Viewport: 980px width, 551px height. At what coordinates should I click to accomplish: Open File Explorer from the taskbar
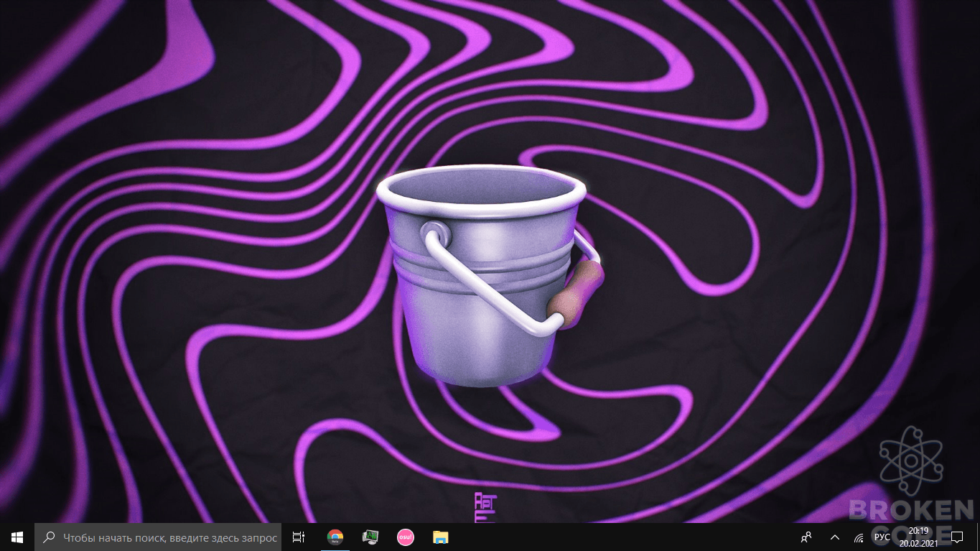click(x=440, y=537)
